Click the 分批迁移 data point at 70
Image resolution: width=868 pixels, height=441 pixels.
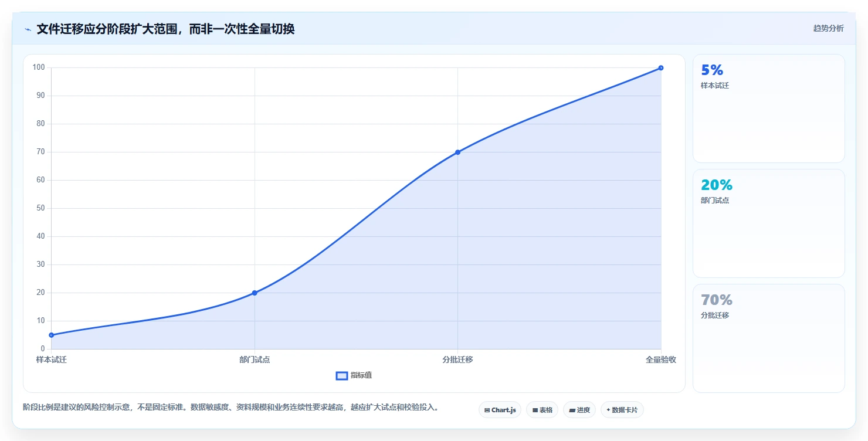point(457,152)
